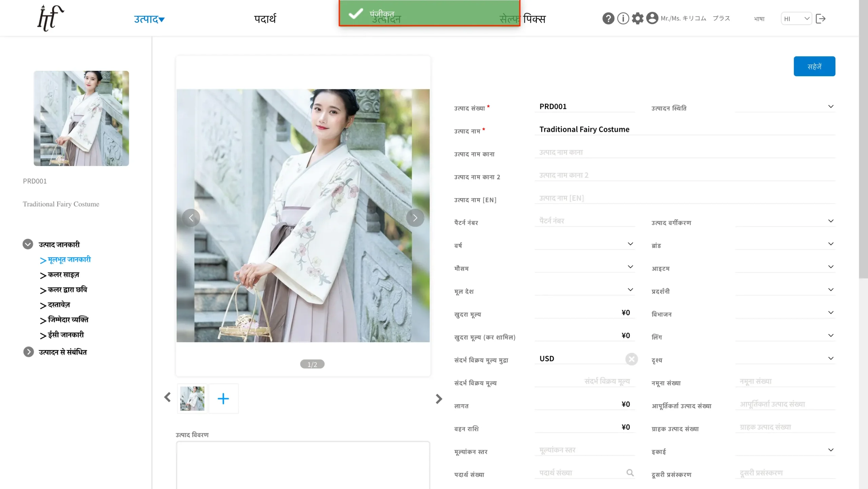
Task: Open the पदार्थ menu in the top navigation
Action: (265, 19)
